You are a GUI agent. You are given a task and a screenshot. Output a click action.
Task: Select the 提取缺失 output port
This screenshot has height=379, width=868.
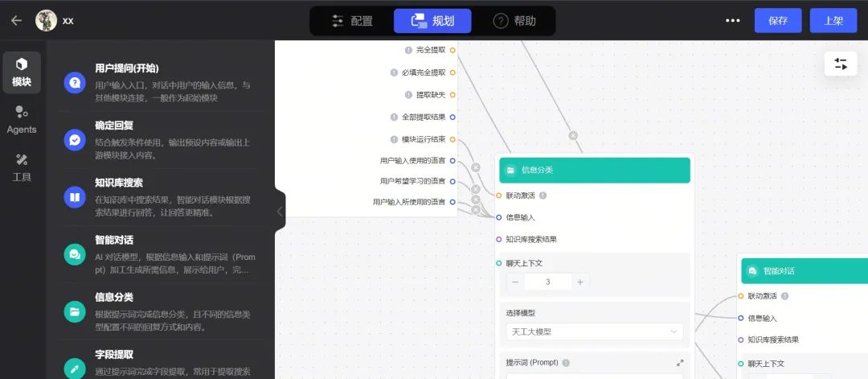click(x=452, y=95)
